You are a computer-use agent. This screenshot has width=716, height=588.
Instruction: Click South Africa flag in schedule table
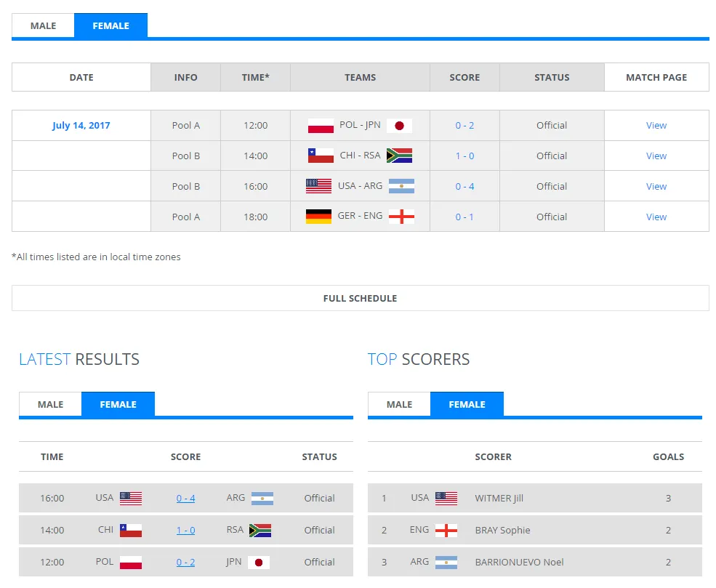coord(399,156)
